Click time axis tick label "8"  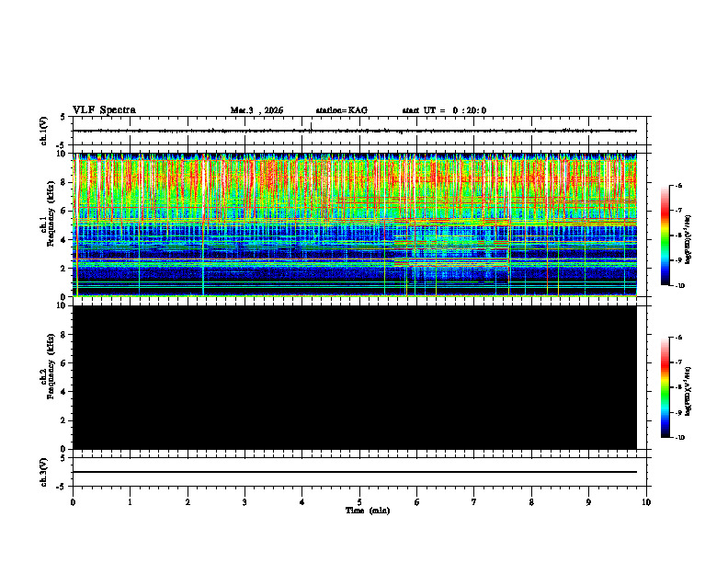pos(531,502)
